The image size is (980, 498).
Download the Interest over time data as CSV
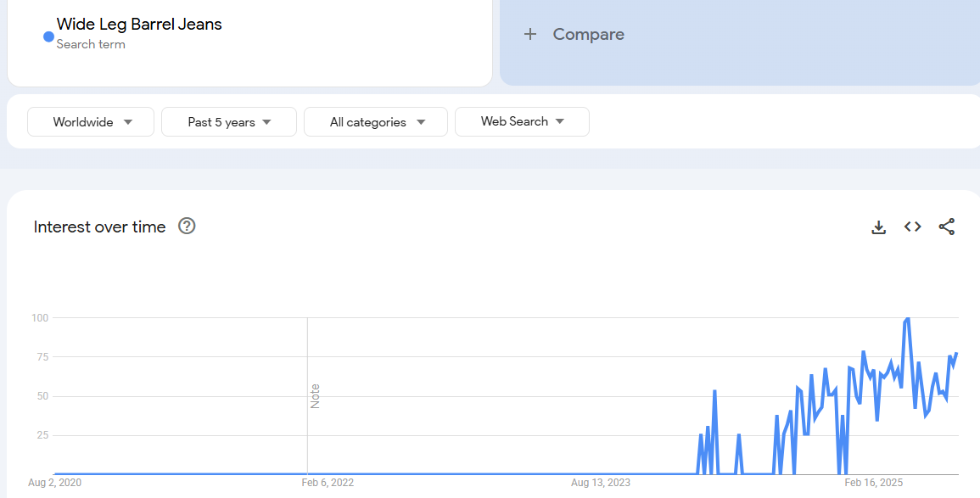(879, 227)
